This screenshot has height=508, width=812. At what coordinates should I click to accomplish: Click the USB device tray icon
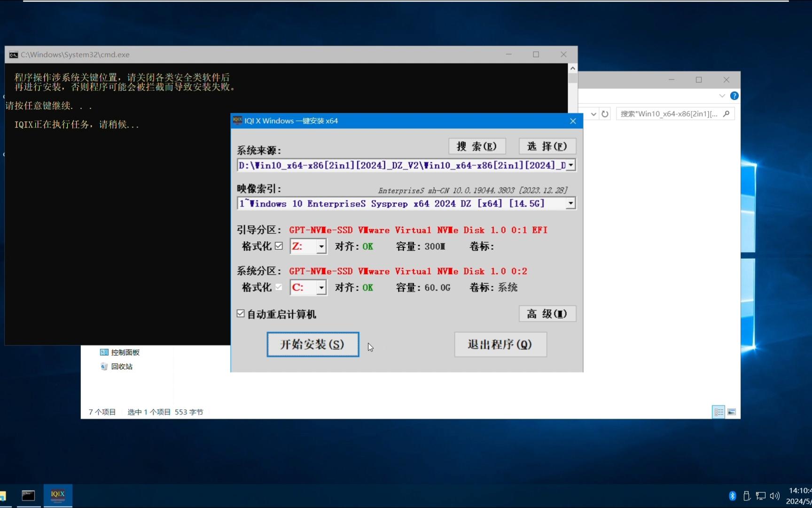tap(747, 496)
